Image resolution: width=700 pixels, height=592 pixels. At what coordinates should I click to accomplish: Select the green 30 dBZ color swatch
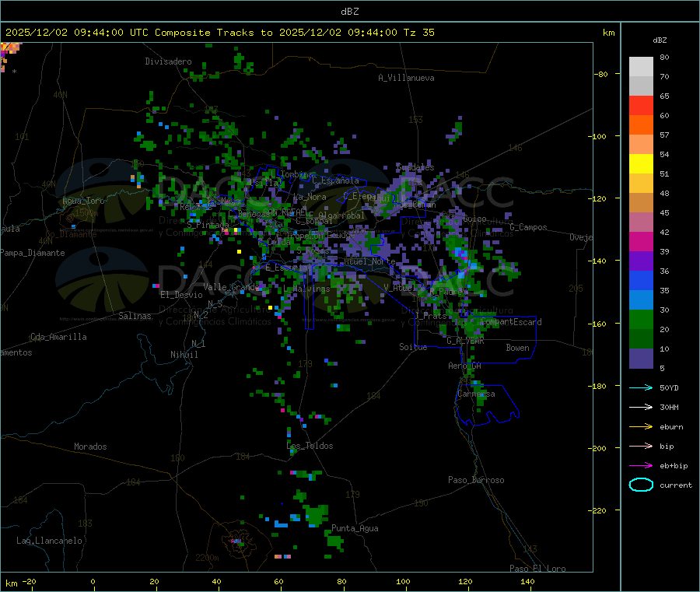coord(641,319)
